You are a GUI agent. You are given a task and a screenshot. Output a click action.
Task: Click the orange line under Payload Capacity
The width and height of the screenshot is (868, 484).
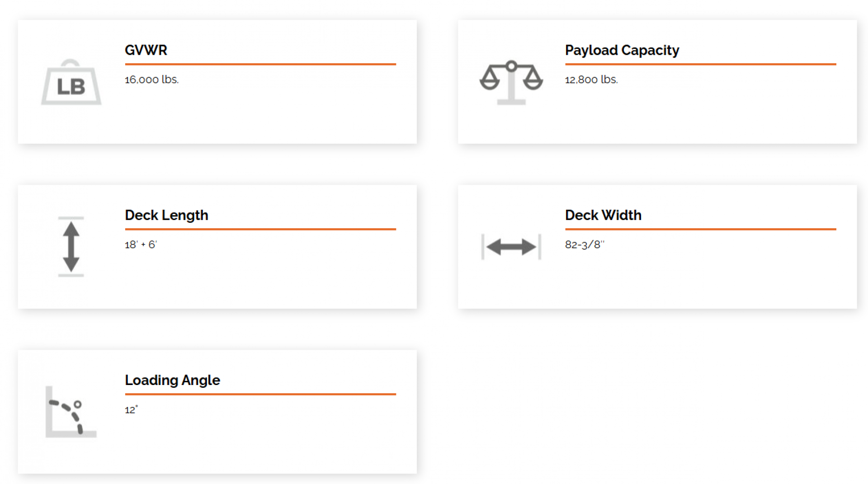point(700,64)
